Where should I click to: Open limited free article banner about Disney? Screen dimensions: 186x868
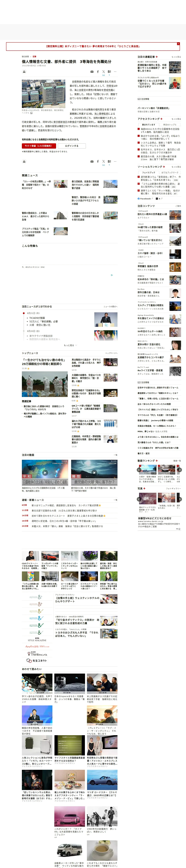click(93, 46)
